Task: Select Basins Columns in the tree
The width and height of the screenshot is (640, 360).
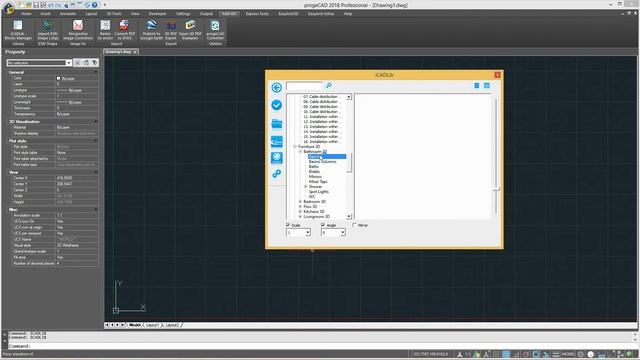Action: pos(322,162)
